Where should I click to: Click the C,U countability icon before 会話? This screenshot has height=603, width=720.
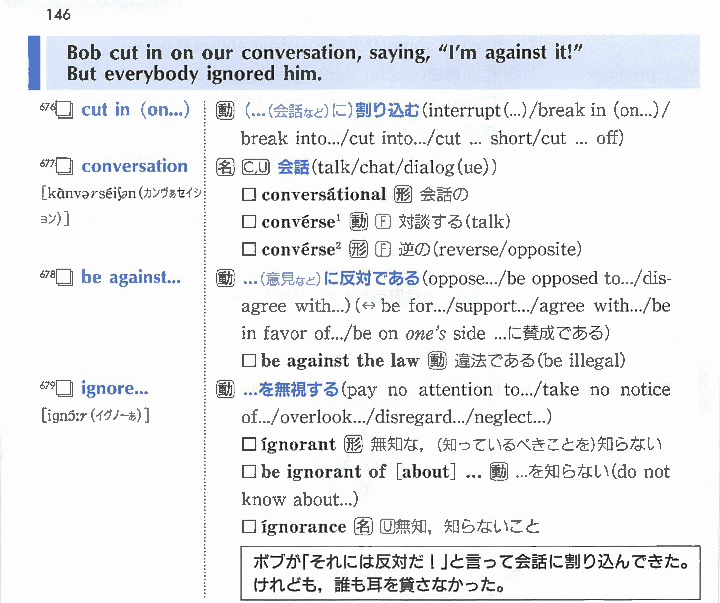point(254,167)
